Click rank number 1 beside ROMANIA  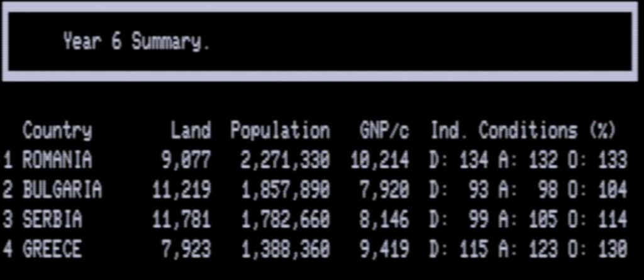(x=8, y=160)
